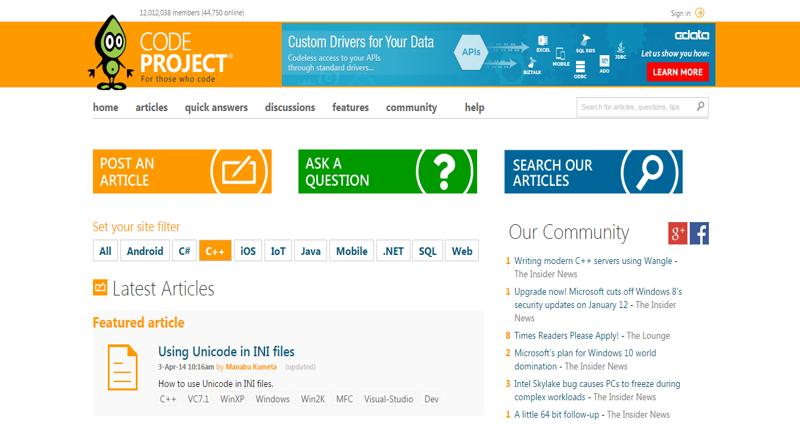Click the Code Project logo text
The height and width of the screenshot is (424, 800).
coord(184,58)
